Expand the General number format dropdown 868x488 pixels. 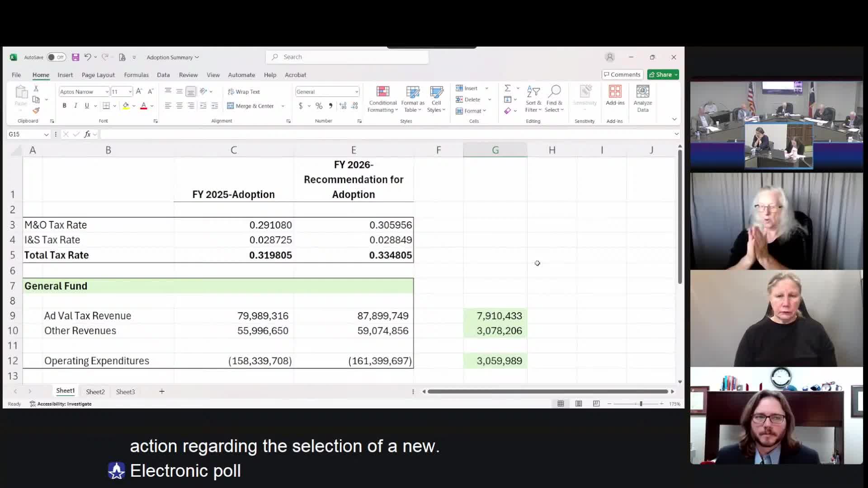(x=357, y=92)
